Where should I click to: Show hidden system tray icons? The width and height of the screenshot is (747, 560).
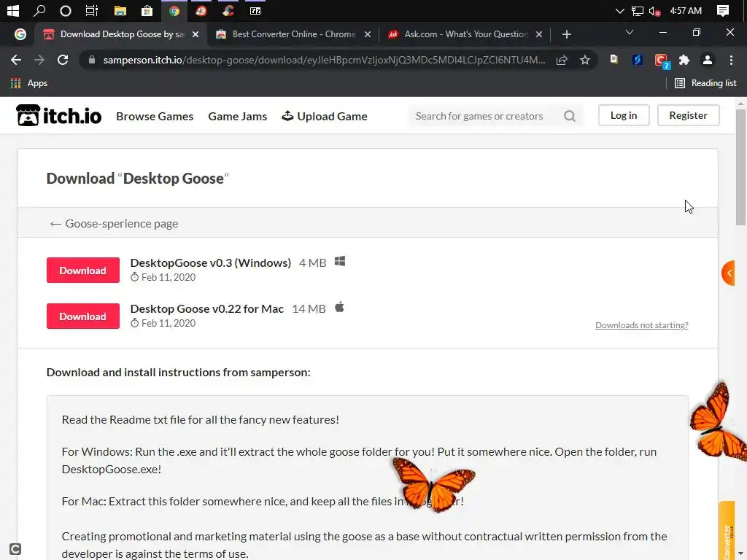tap(619, 10)
